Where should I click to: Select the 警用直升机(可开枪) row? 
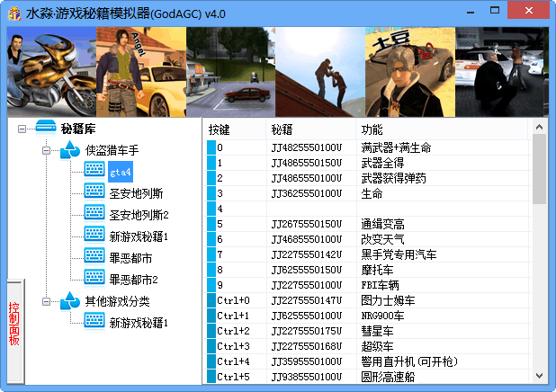369,361
